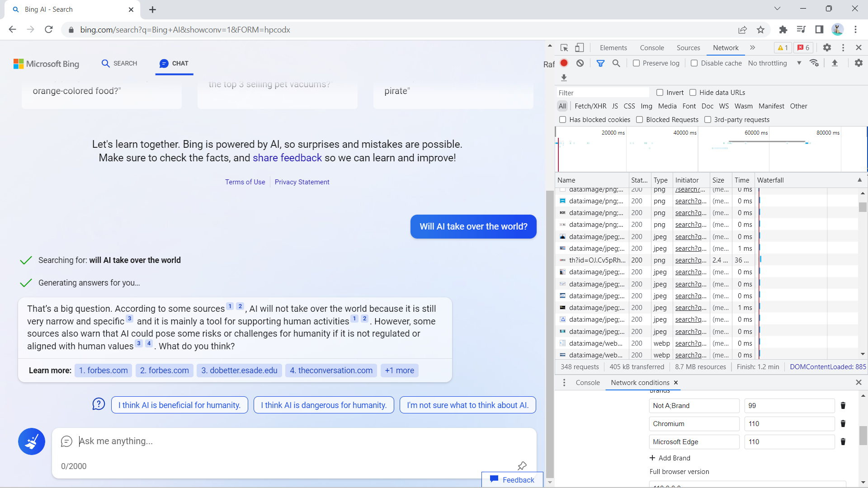This screenshot has width=868, height=488.
Task: Open the browser tab search chevron
Action: [x=777, y=9]
